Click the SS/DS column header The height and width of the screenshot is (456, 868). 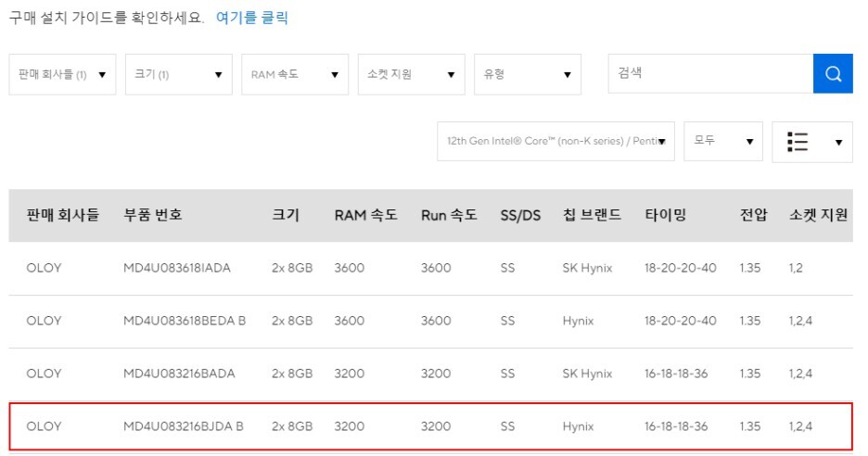pos(520,215)
